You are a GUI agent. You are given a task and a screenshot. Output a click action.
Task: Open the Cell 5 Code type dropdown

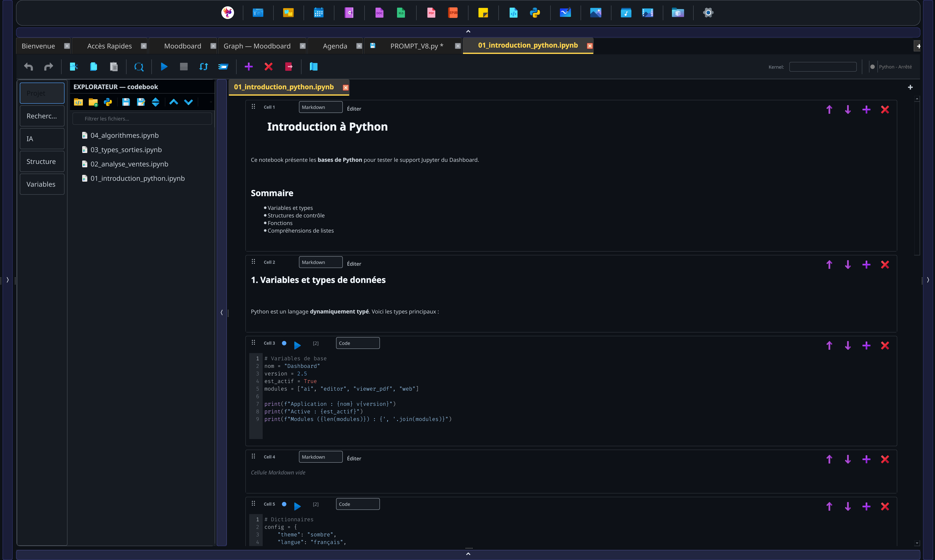358,504
